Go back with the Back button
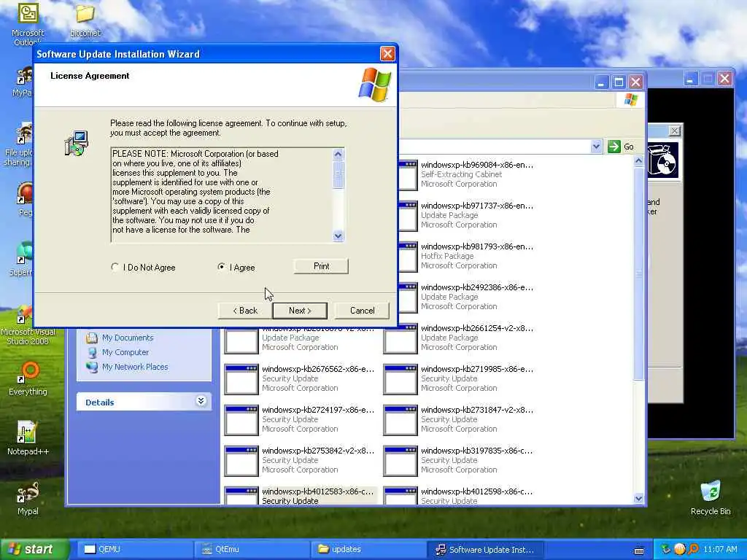Image resolution: width=747 pixels, height=560 pixels. [x=245, y=311]
